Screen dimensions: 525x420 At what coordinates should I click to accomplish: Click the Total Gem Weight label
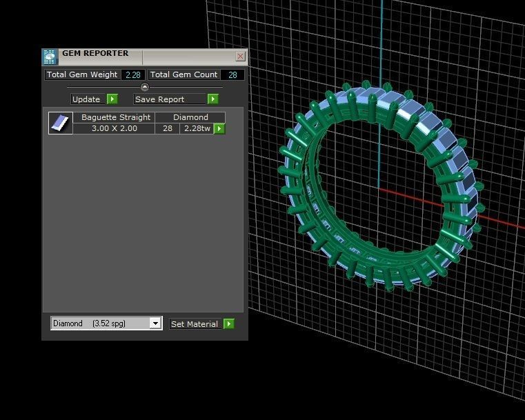point(82,74)
